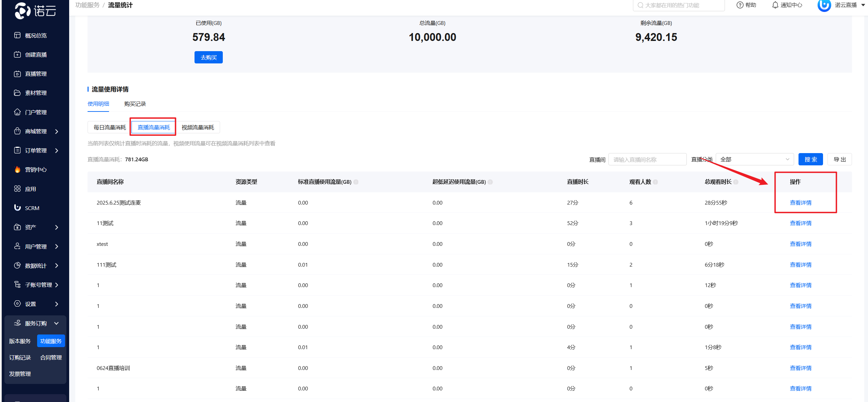868x402 pixels.
Task: Open the 直播分类 dropdown showing 全部
Action: click(x=755, y=159)
